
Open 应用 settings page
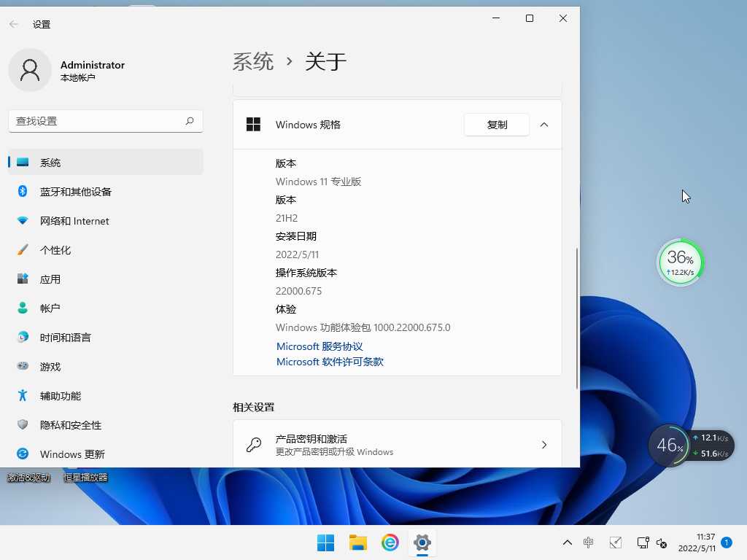point(106,279)
